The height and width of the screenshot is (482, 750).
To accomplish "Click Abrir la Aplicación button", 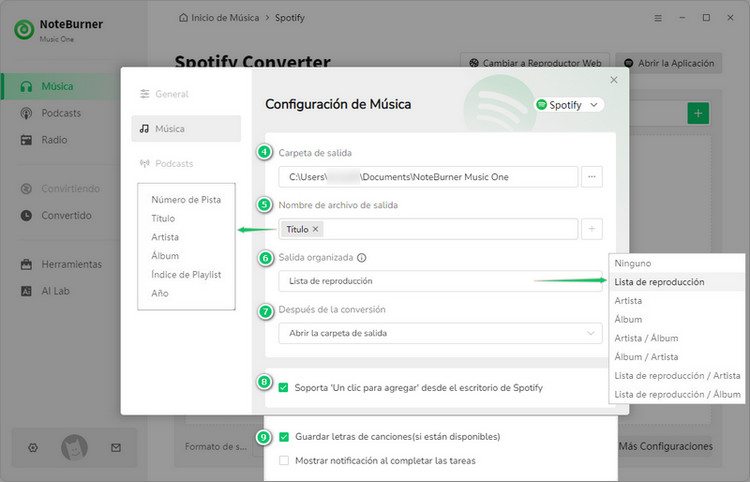I will click(x=669, y=63).
